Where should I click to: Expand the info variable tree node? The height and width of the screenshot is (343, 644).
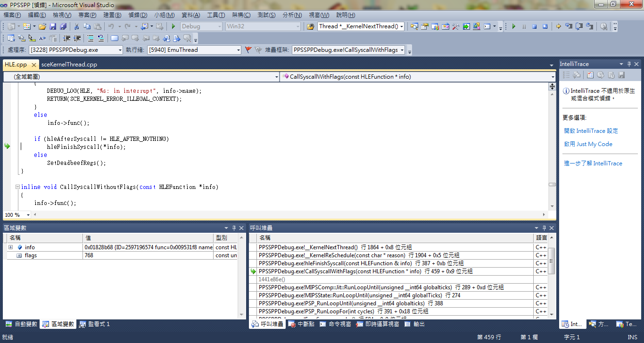[x=10, y=247]
